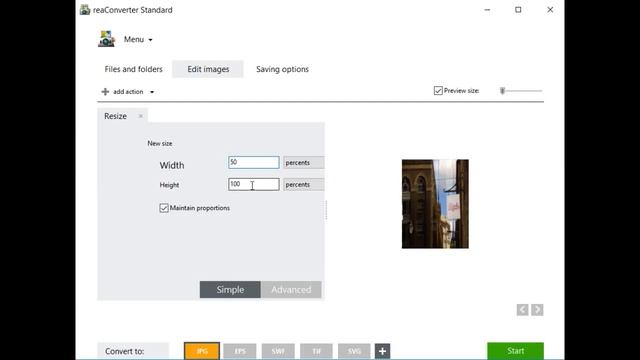This screenshot has height=360, width=640.
Task: Open the reaConverter Menu dropdown
Action: coord(138,40)
